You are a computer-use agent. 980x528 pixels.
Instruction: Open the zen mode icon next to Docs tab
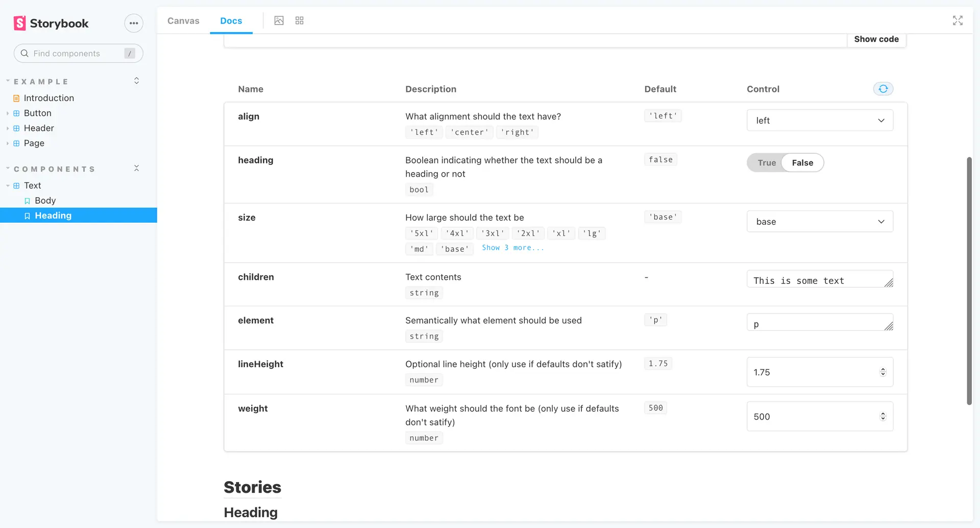(x=279, y=20)
